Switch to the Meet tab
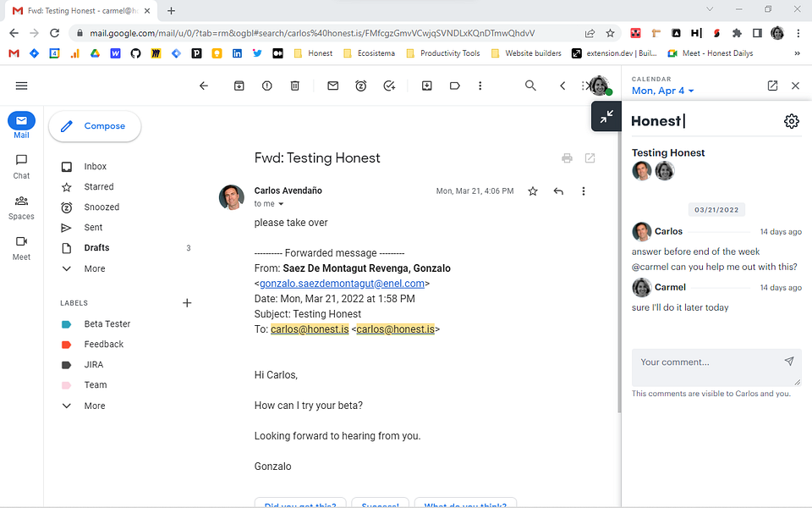The width and height of the screenshot is (812, 508). 21,248
